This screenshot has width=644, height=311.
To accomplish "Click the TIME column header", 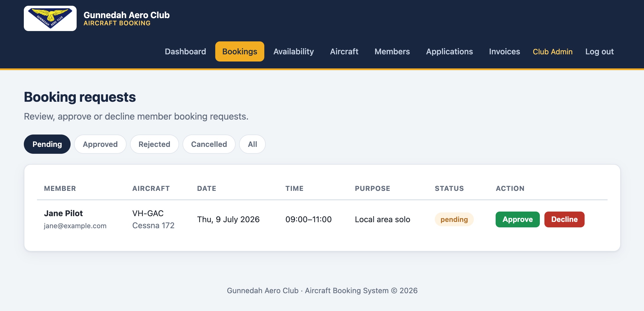I will click(294, 189).
